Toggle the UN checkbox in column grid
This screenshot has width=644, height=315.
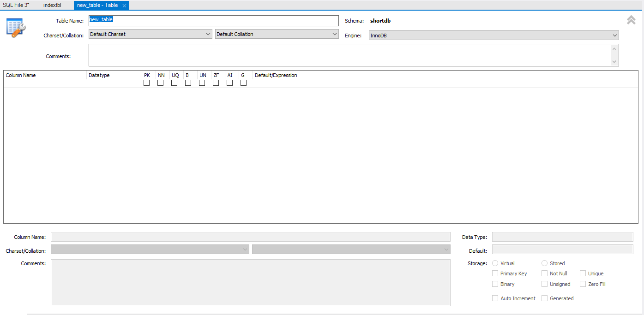point(202,83)
